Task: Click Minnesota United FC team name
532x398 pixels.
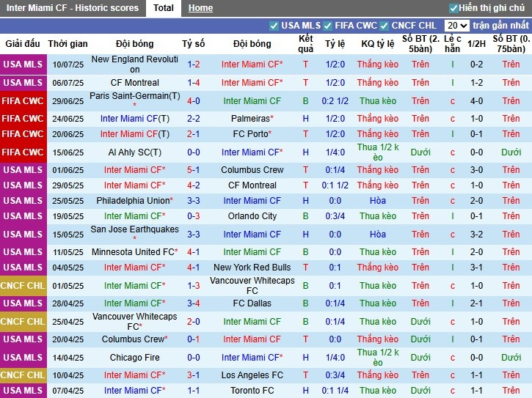Action: 133,252
